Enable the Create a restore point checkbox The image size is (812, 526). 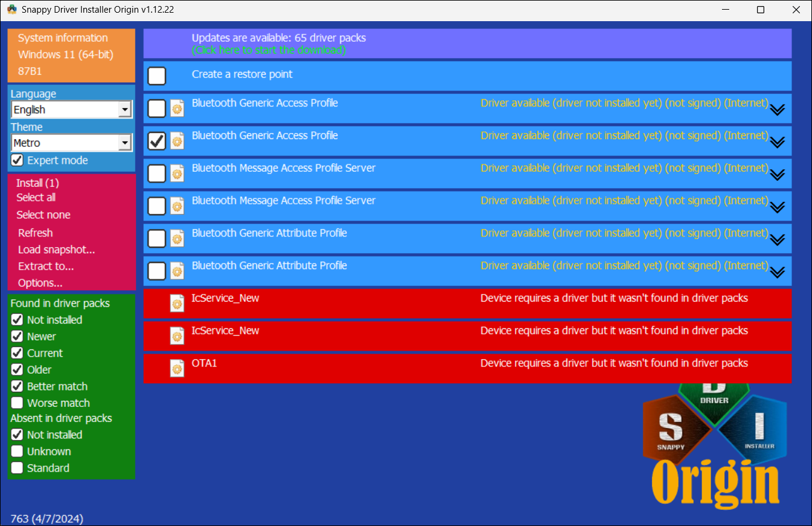click(x=156, y=76)
